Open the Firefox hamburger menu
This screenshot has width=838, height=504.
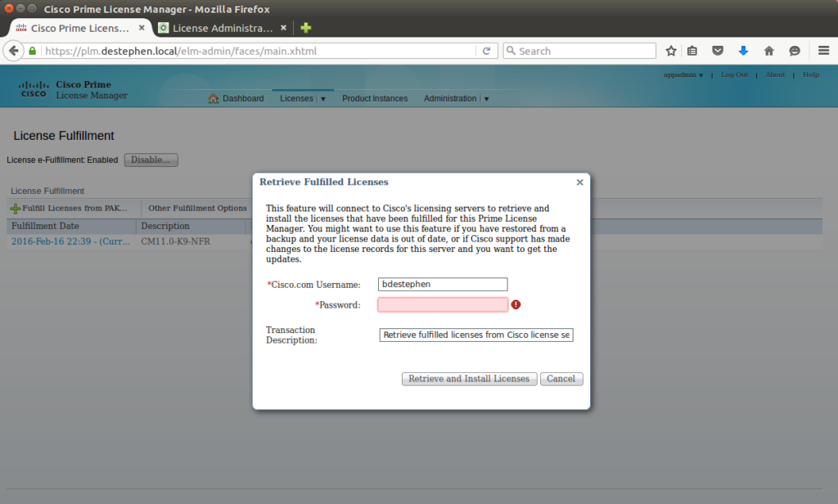[x=823, y=51]
